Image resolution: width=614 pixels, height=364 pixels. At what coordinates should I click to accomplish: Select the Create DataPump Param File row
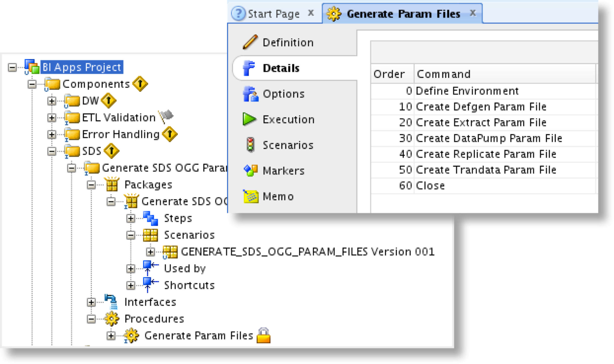pos(483,138)
